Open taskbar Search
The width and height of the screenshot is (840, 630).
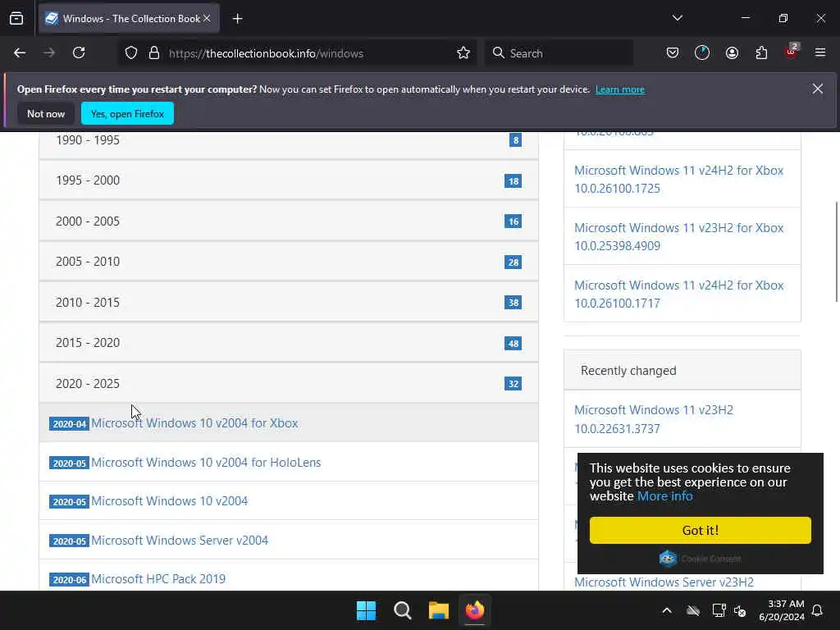[402, 610]
